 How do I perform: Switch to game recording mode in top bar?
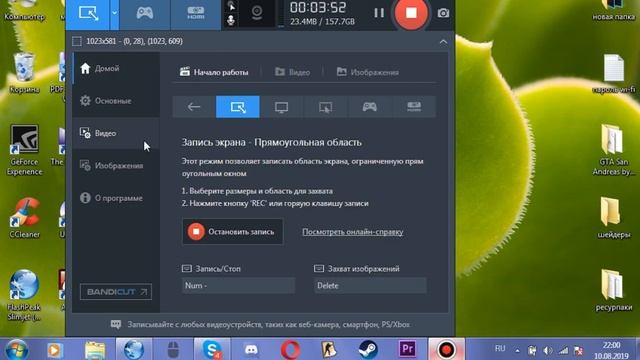[x=144, y=13]
